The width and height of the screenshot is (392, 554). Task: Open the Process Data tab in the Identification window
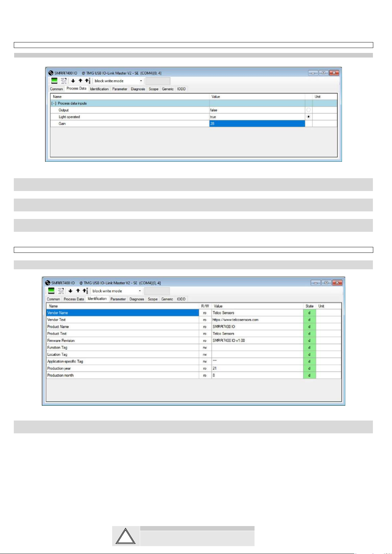(x=74, y=299)
